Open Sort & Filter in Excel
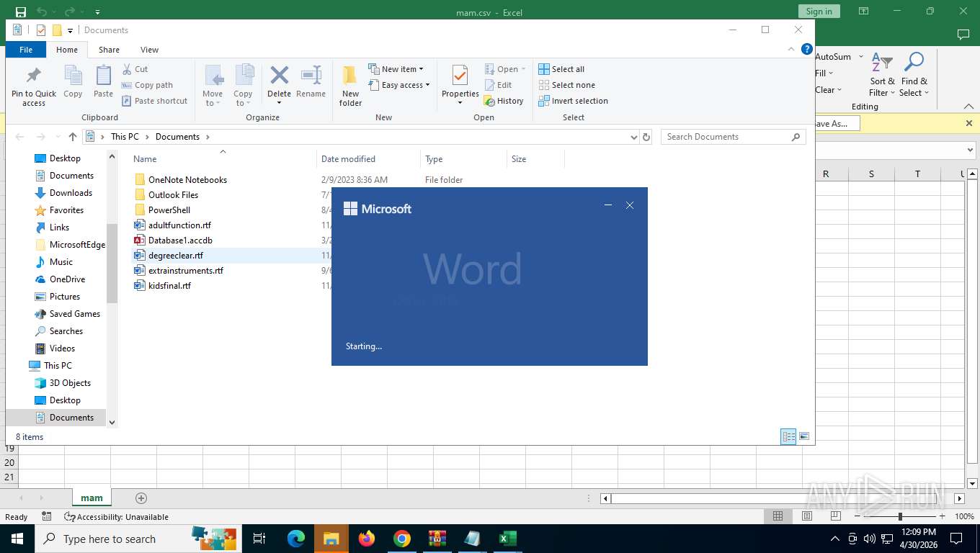 click(882, 75)
